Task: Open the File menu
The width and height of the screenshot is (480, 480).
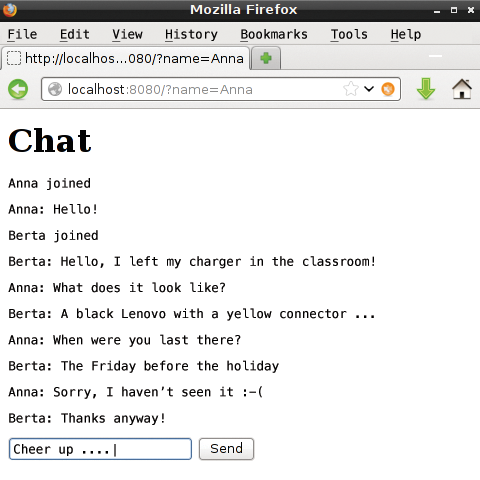Action: pos(22,34)
